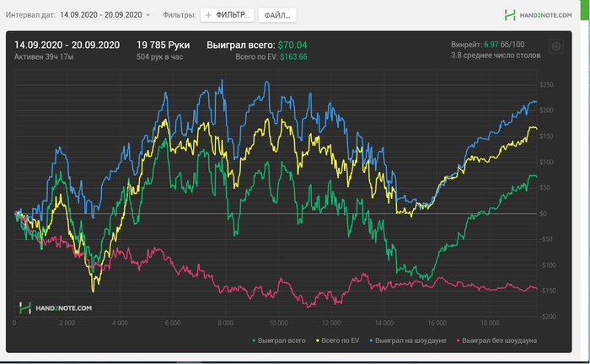The height and width of the screenshot is (364, 590).
Task: Click the pink Выиграл без шоудауна legend dot
Action: [458, 340]
